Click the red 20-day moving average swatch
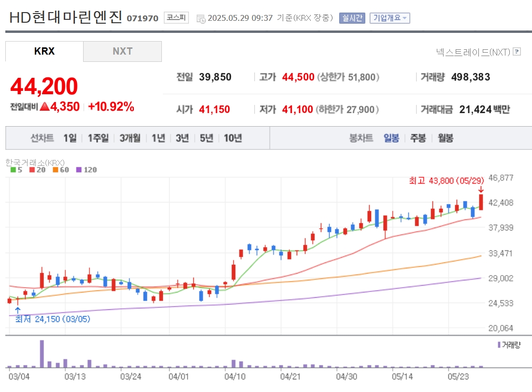The width and height of the screenshot is (532, 392). (32, 170)
